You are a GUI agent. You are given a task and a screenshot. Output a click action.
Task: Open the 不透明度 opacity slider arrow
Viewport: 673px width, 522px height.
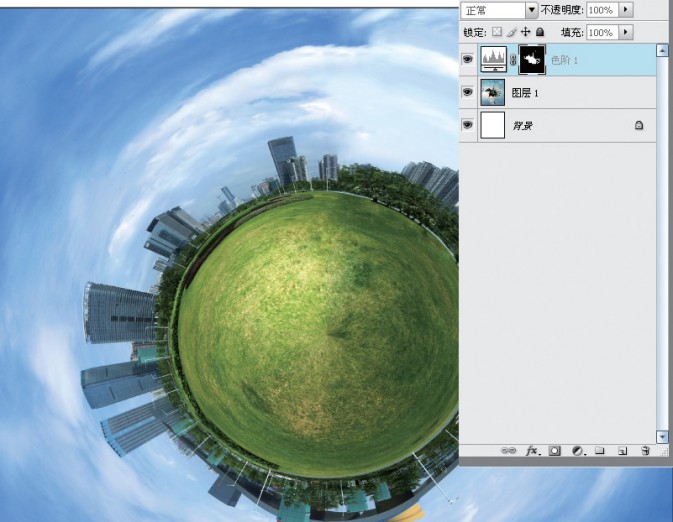(626, 10)
